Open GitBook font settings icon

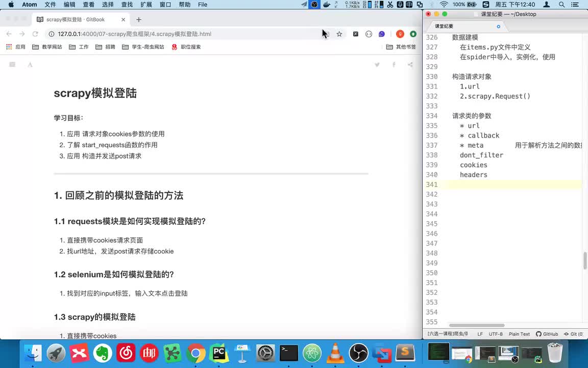[x=30, y=64]
